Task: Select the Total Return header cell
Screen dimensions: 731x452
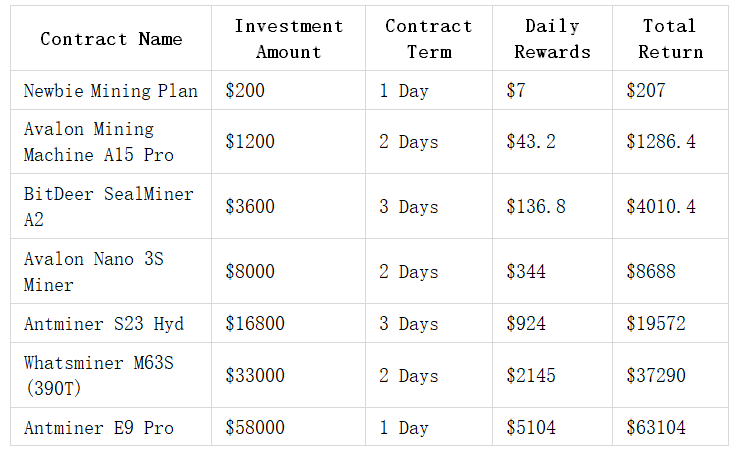Action: [x=669, y=39]
